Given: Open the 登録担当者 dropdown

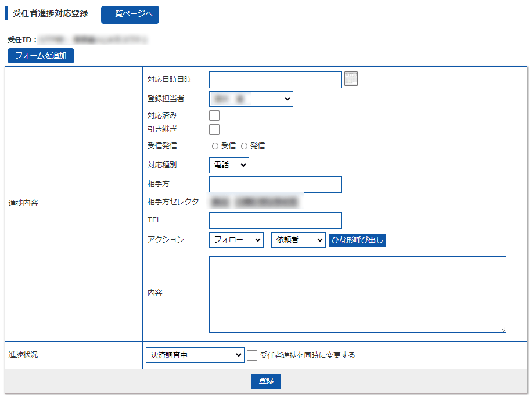Looking at the screenshot, I should (x=251, y=99).
